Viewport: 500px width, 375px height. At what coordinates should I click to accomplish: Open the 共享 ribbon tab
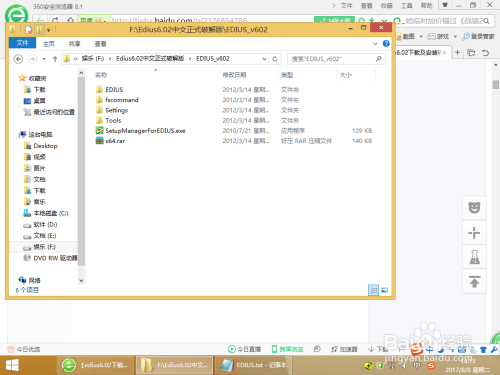point(74,44)
